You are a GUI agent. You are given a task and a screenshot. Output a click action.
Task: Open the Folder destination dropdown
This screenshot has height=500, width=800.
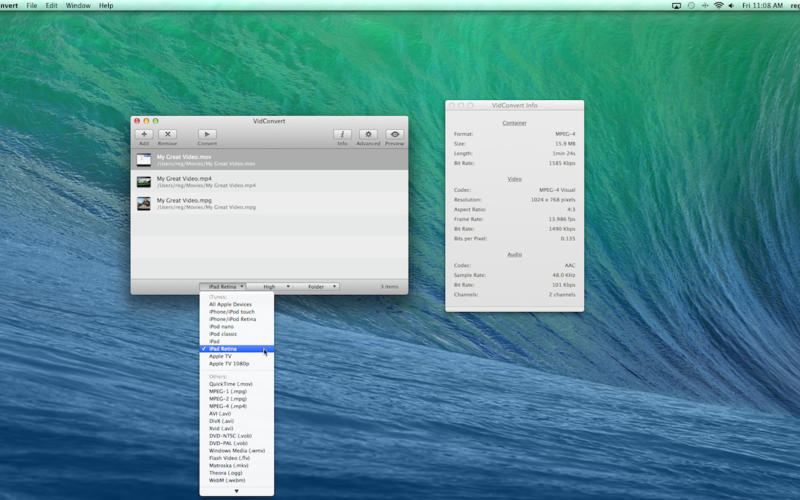click(317, 287)
